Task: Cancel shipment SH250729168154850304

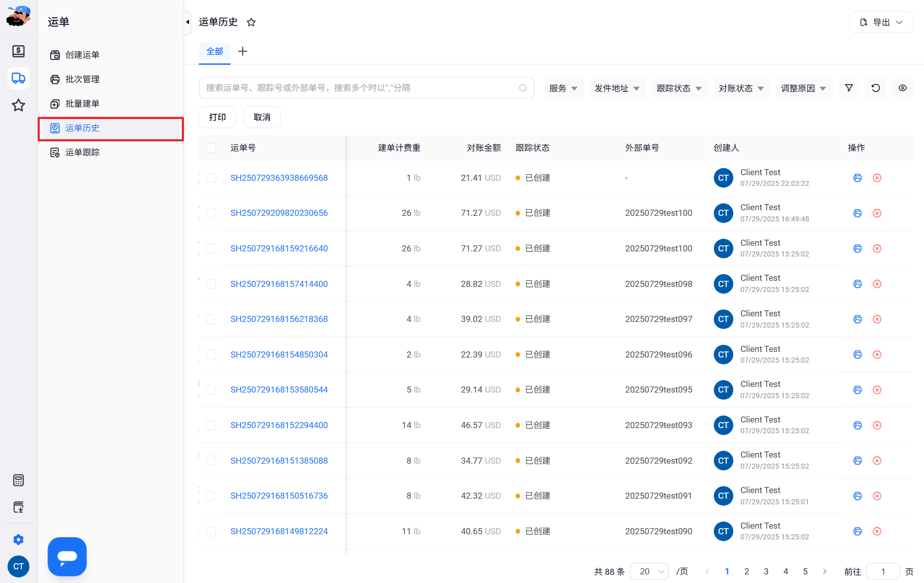Action: (877, 354)
